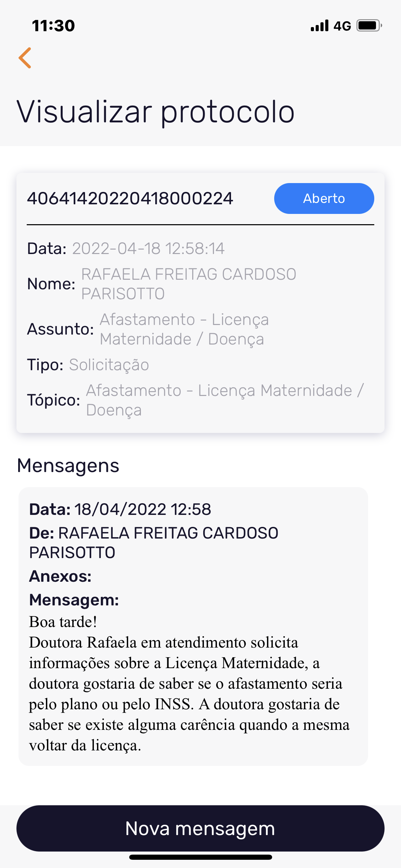The image size is (401, 868).
Task: Tap the 4G network indicator
Action: pyautogui.click(x=342, y=26)
